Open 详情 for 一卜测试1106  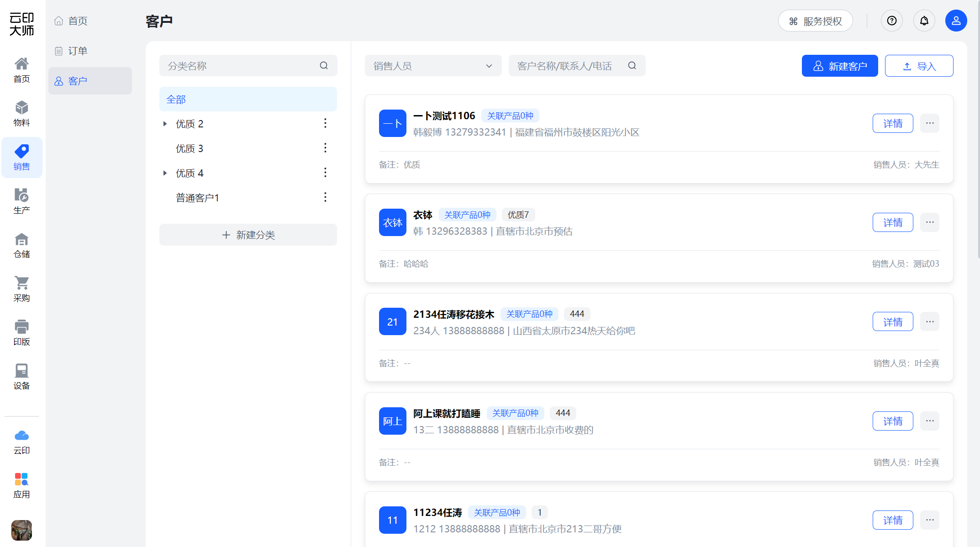pyautogui.click(x=893, y=123)
